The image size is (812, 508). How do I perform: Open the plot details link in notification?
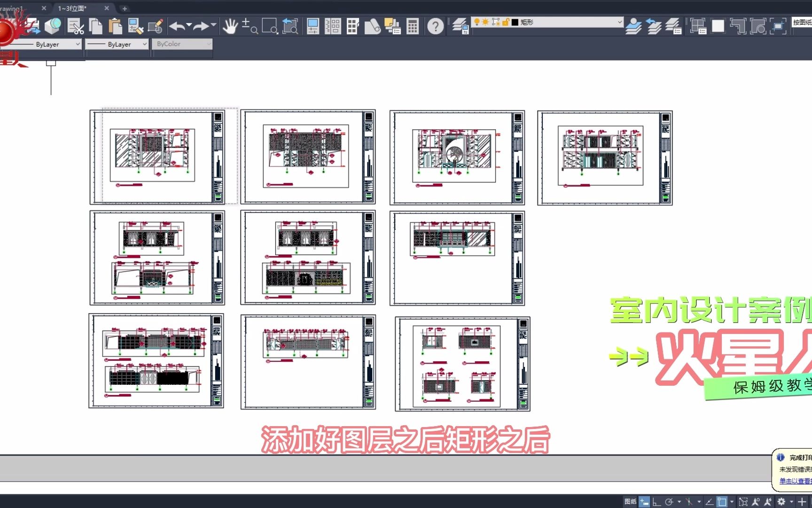pos(795,481)
